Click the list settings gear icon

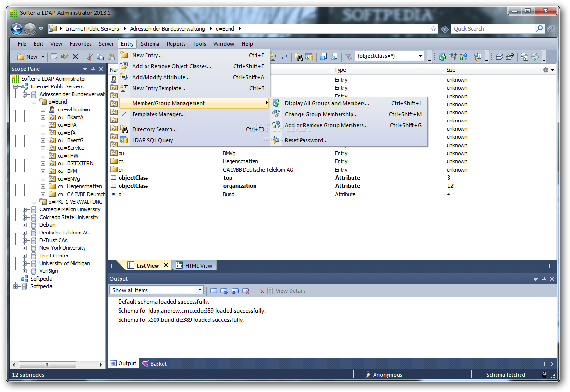click(546, 70)
